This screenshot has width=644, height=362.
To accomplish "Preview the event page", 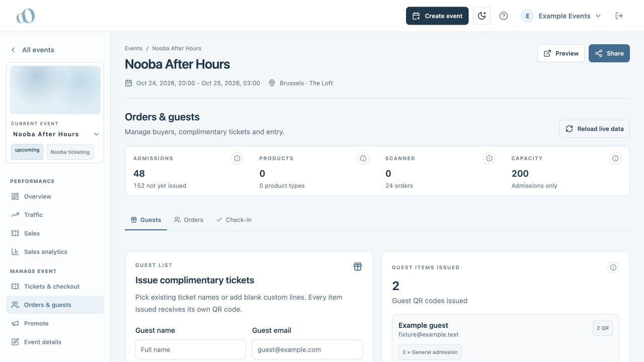I will (x=561, y=53).
